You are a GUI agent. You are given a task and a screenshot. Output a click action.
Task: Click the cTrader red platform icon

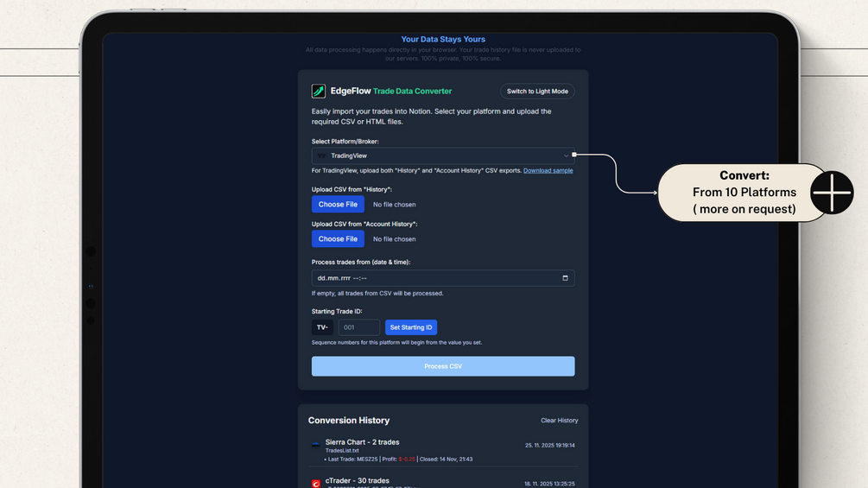(315, 484)
